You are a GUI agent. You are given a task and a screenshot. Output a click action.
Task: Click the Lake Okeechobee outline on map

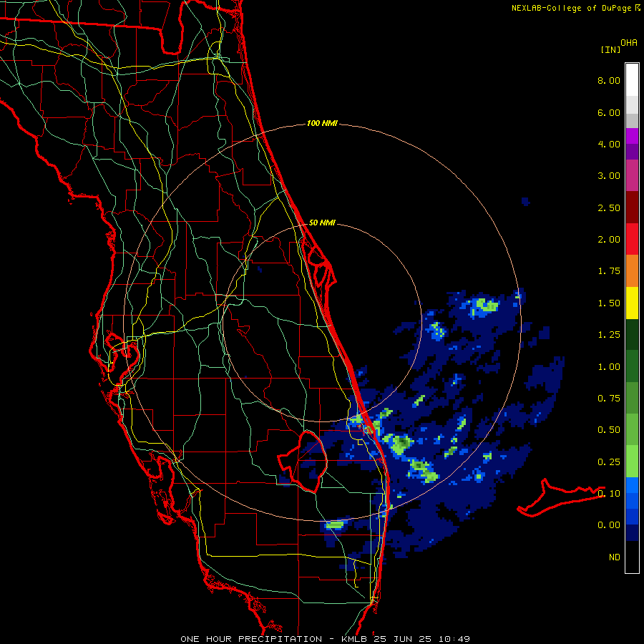(x=303, y=462)
